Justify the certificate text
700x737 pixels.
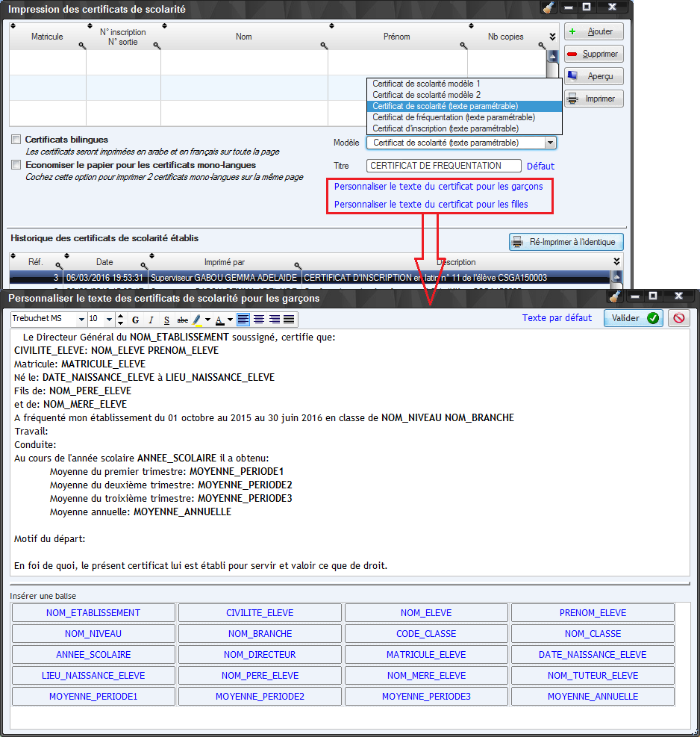289,320
